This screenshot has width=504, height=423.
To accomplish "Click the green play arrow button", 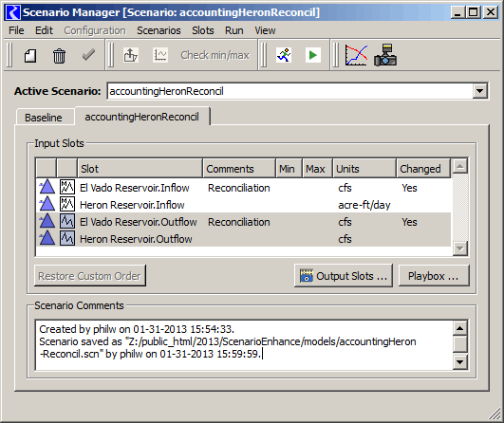I will pyautogui.click(x=313, y=55).
